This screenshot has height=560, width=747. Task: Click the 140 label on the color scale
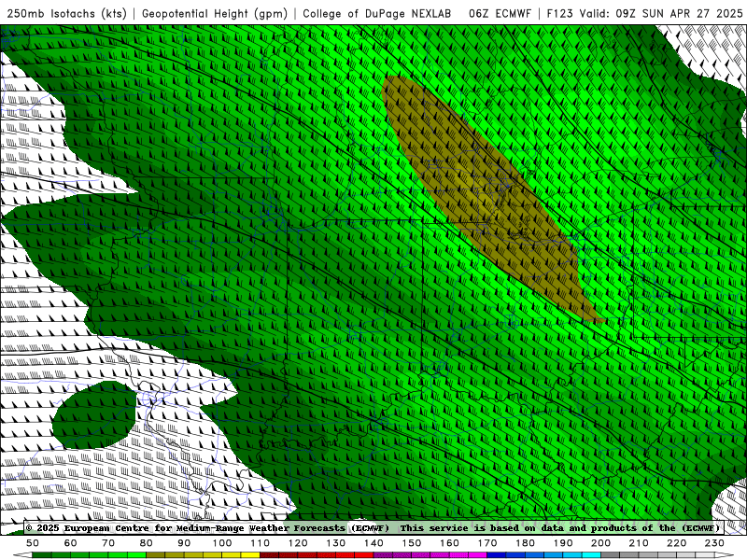[x=373, y=543]
